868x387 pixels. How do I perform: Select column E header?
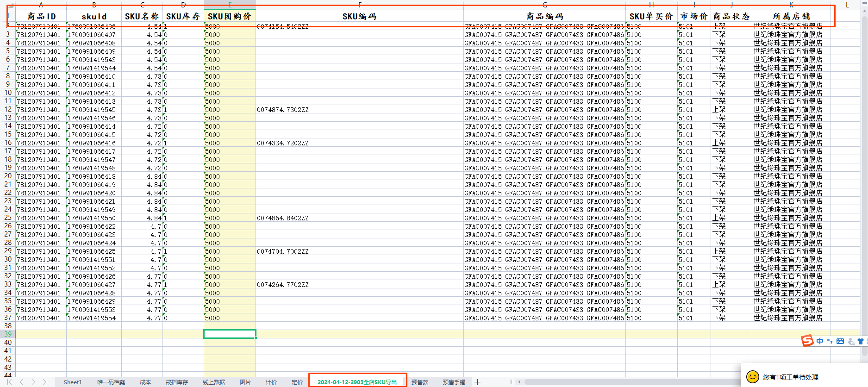coord(230,5)
